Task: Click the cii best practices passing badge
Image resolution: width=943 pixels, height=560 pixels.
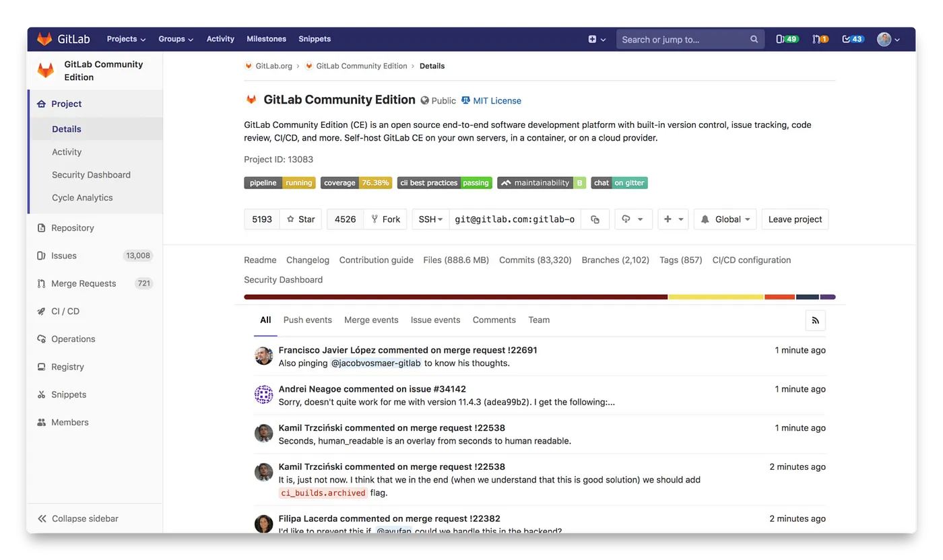Action: point(444,182)
